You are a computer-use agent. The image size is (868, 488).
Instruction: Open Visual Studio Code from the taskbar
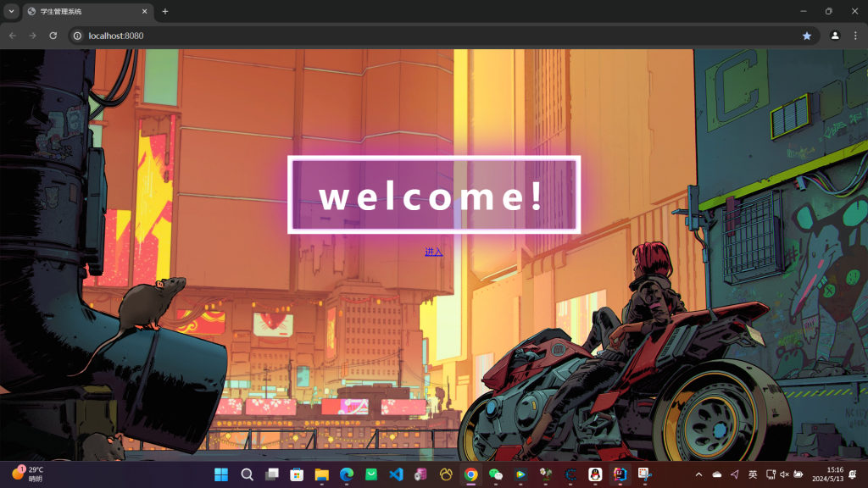397,474
